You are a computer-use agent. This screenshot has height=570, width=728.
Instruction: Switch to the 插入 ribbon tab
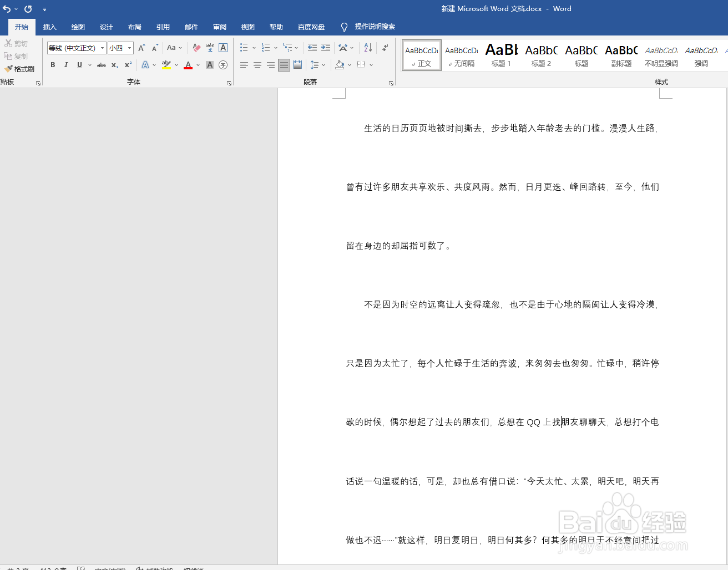click(x=50, y=27)
